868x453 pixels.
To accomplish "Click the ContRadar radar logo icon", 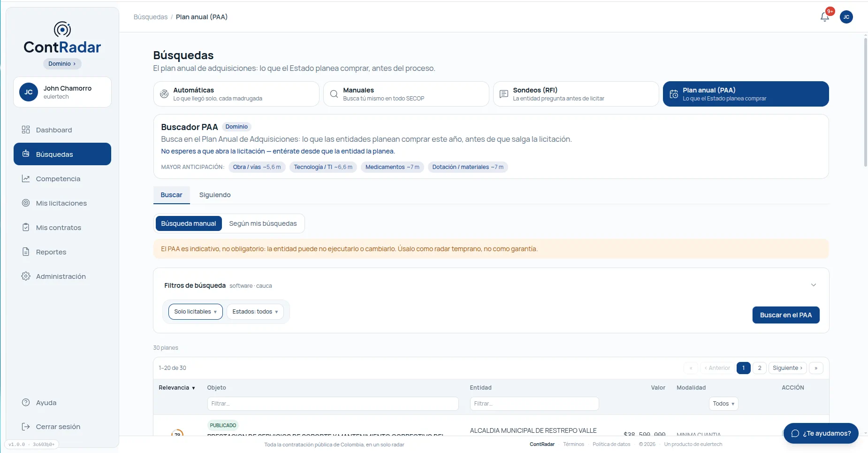I will (x=62, y=30).
